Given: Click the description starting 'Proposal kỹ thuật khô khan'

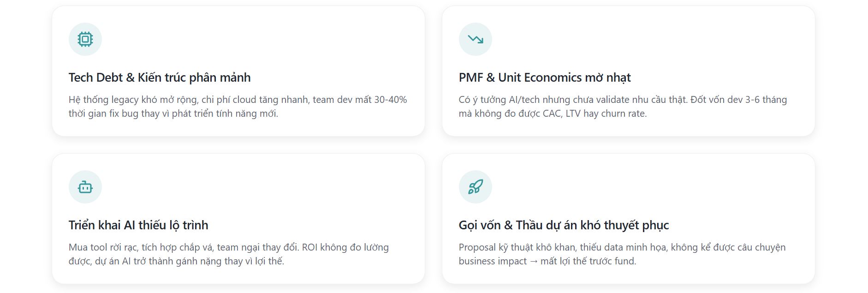Looking at the screenshot, I should click(622, 254).
